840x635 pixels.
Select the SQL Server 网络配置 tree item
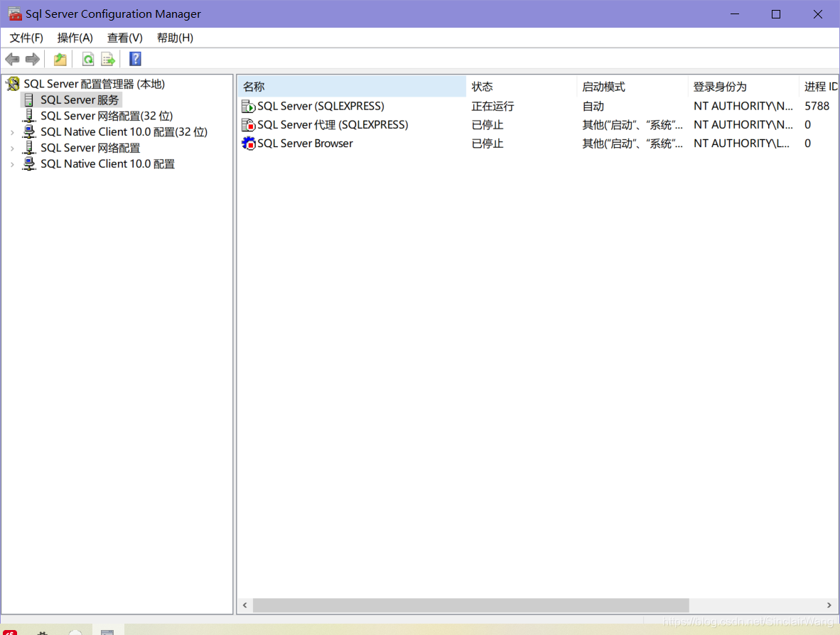(90, 148)
